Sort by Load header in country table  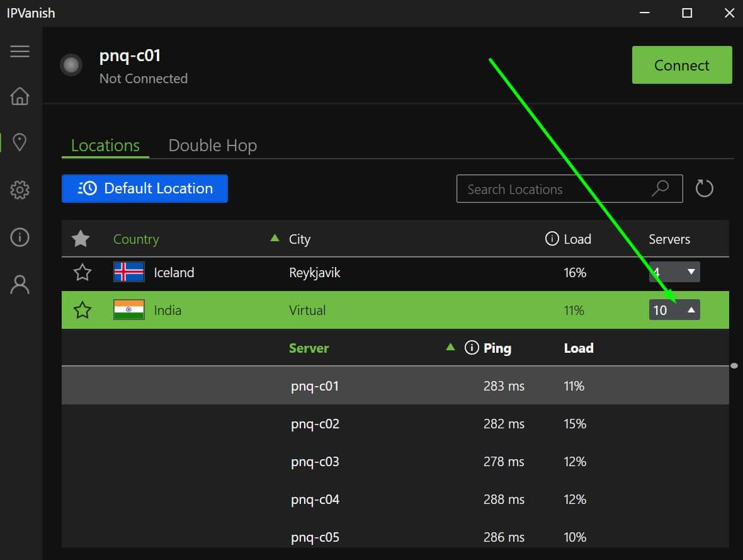coord(577,239)
